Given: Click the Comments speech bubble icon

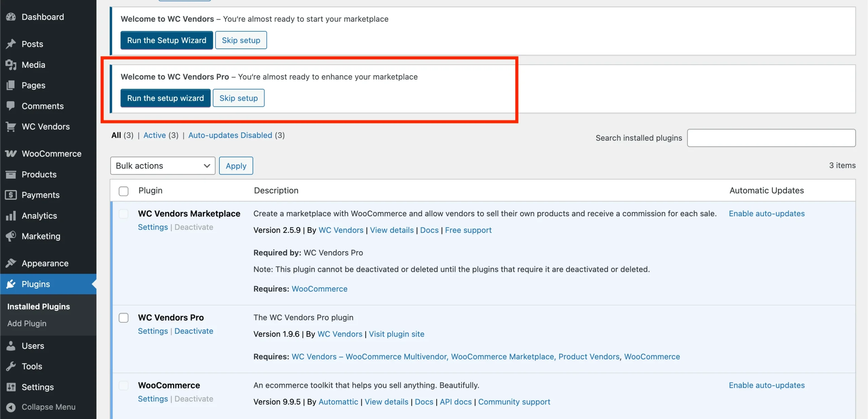Looking at the screenshot, I should tap(11, 106).
